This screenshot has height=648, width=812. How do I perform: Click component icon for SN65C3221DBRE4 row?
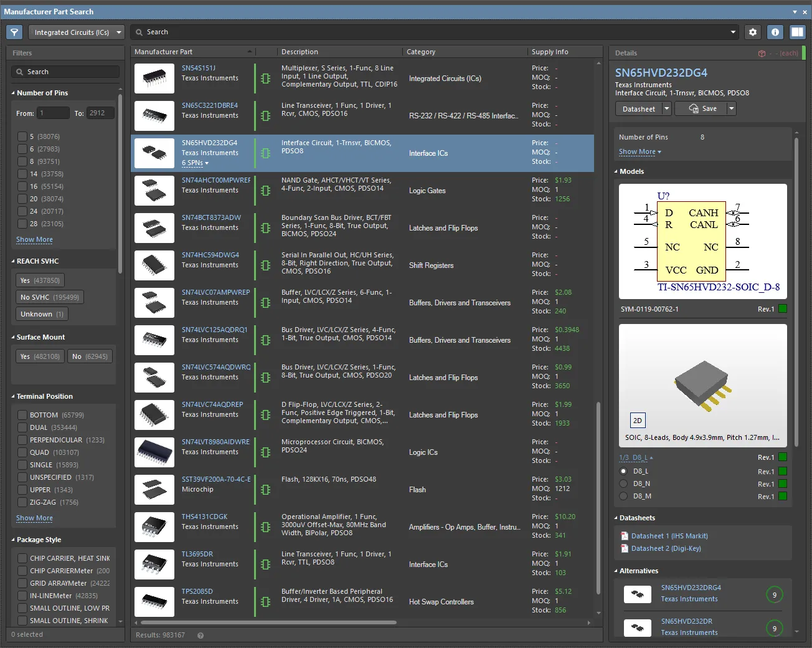pyautogui.click(x=266, y=116)
